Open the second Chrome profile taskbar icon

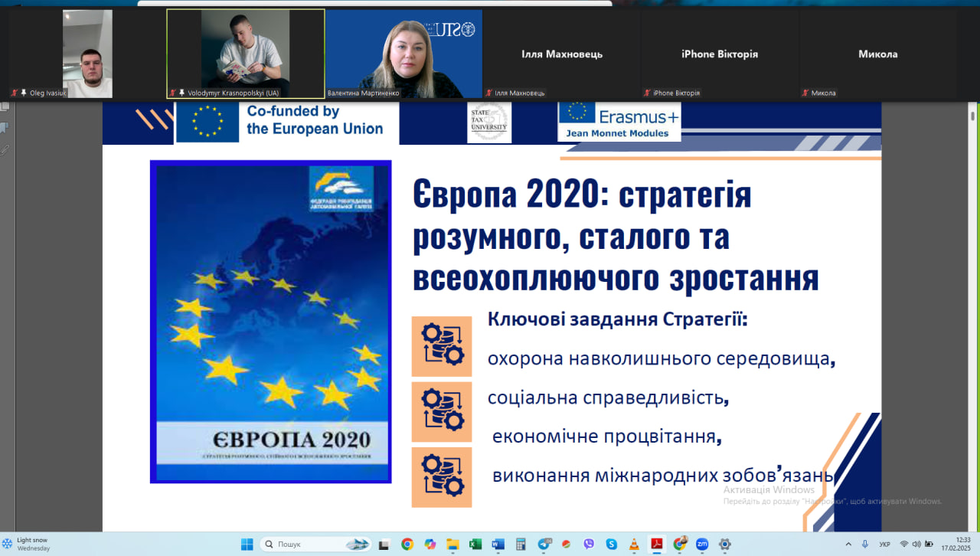pyautogui.click(x=680, y=545)
